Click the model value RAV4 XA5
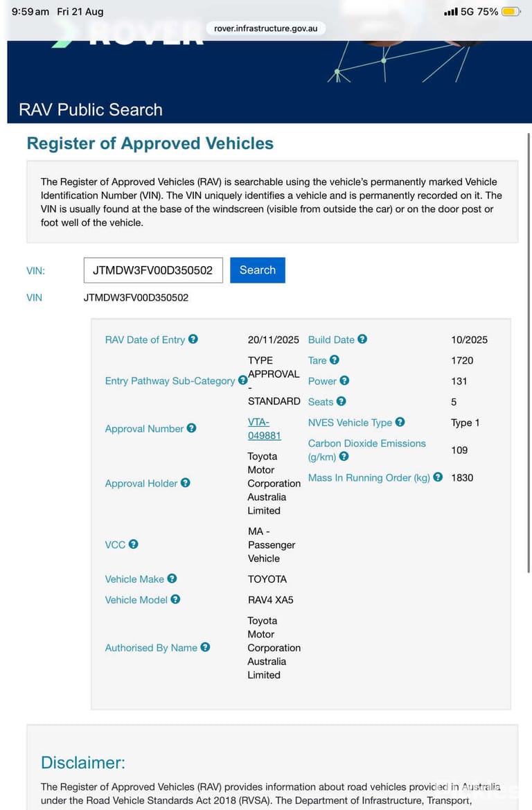This screenshot has width=532, height=810. click(x=270, y=600)
